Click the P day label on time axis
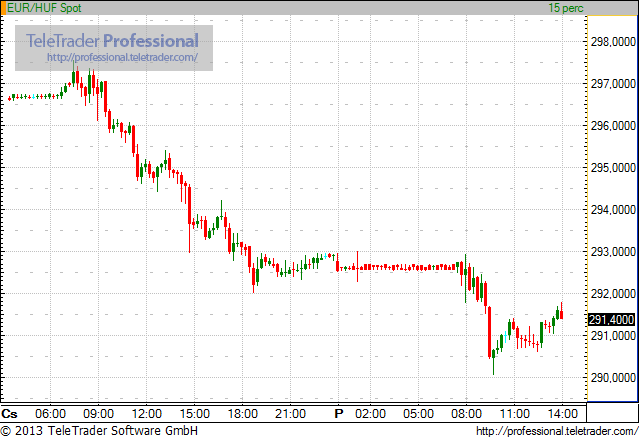 (x=339, y=414)
